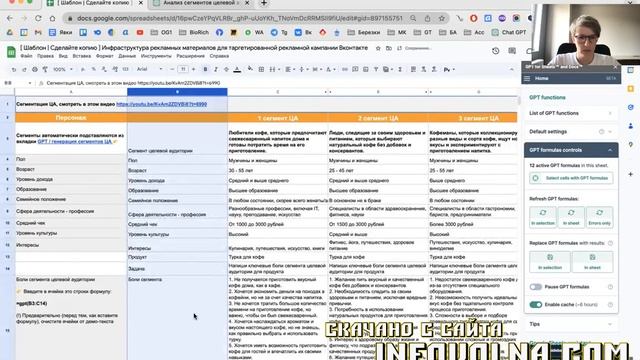Open a new browser tab
Image resolution: width=640 pixels, height=360 pixels.
(x=264, y=3)
